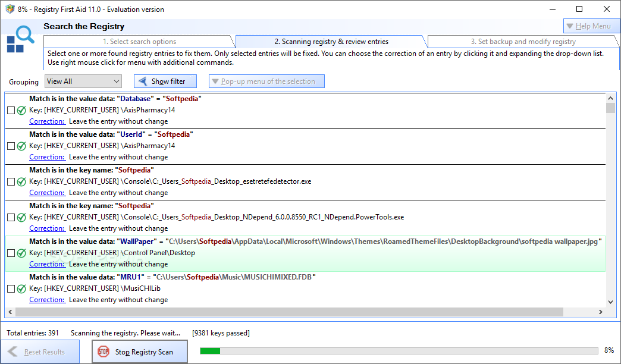This screenshot has width=621, height=364.
Task: Click the Reset Results button
Action: pos(40,352)
